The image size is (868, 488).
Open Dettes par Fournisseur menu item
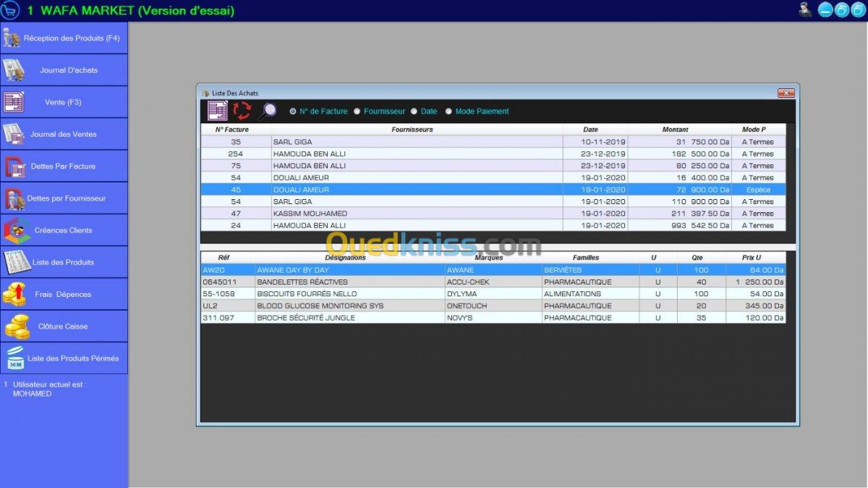point(64,198)
